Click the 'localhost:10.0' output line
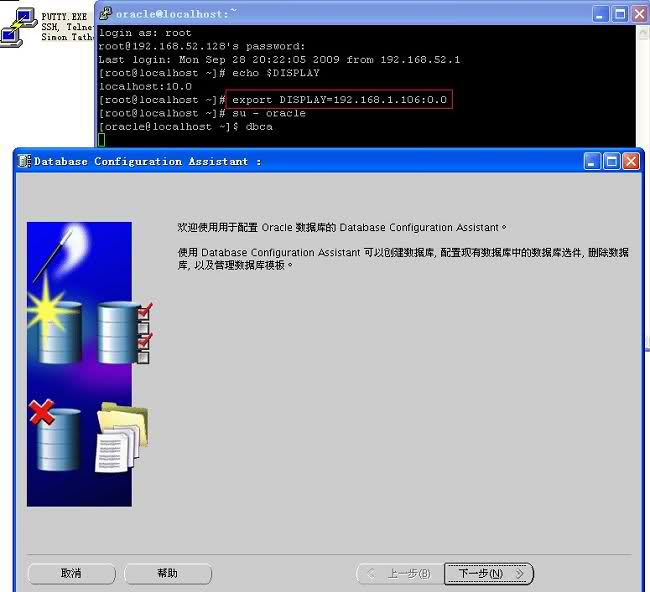 [x=145, y=87]
